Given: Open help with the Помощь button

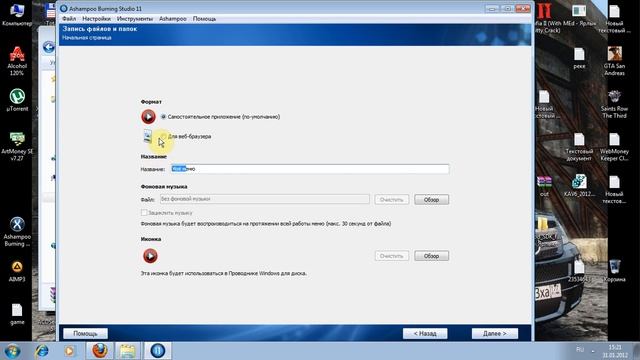Looking at the screenshot, I should (x=85, y=333).
